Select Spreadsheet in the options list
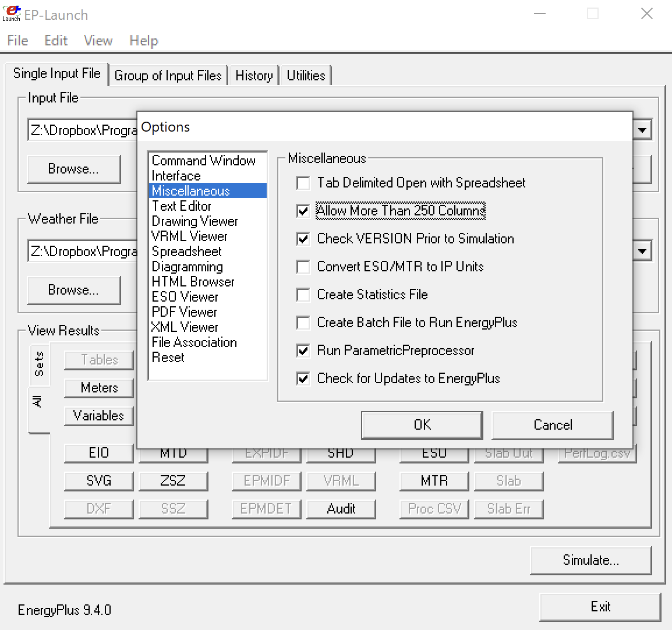The height and width of the screenshot is (630, 672). (208, 252)
